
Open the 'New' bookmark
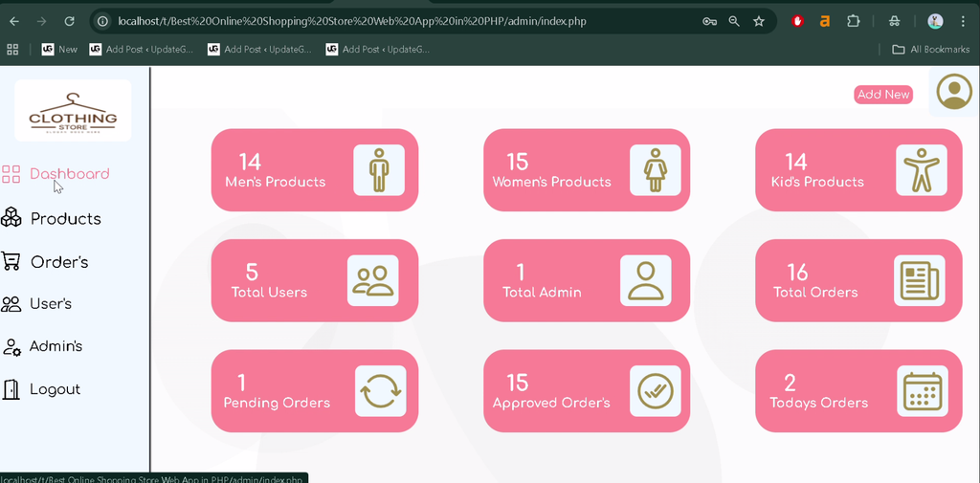[60, 50]
